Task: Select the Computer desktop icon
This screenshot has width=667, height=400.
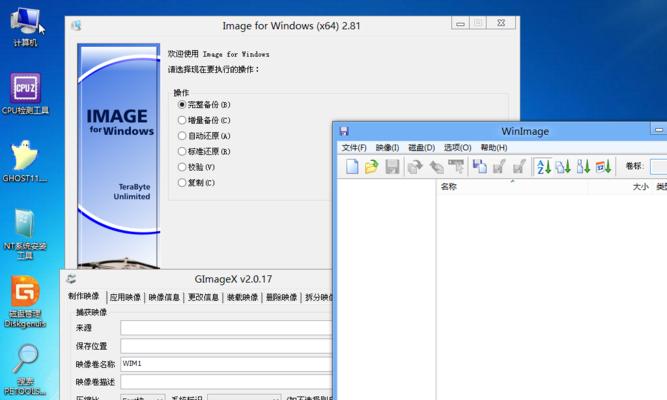Action: 26,26
